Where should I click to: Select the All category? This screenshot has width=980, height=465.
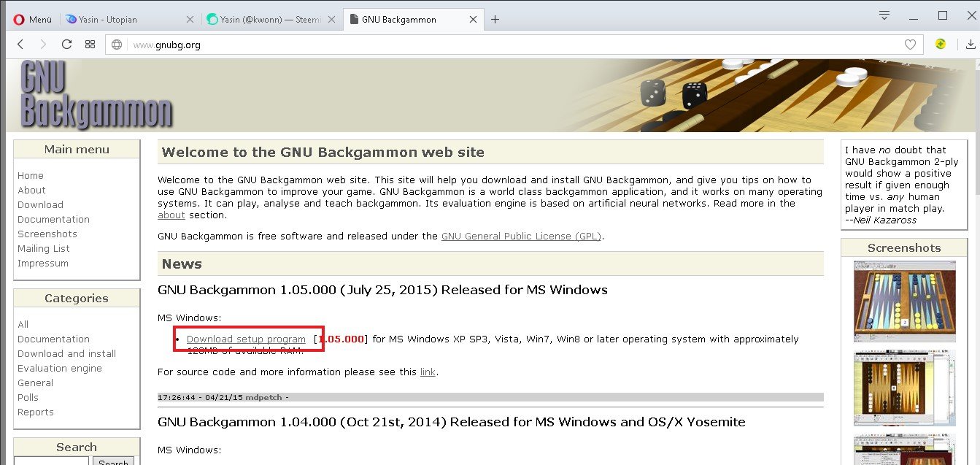23,324
